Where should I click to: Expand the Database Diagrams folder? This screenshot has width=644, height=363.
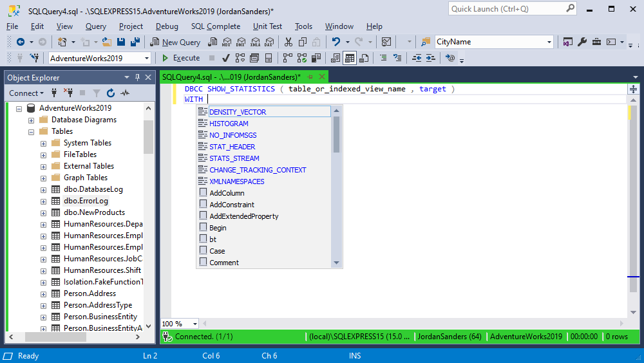pyautogui.click(x=31, y=120)
